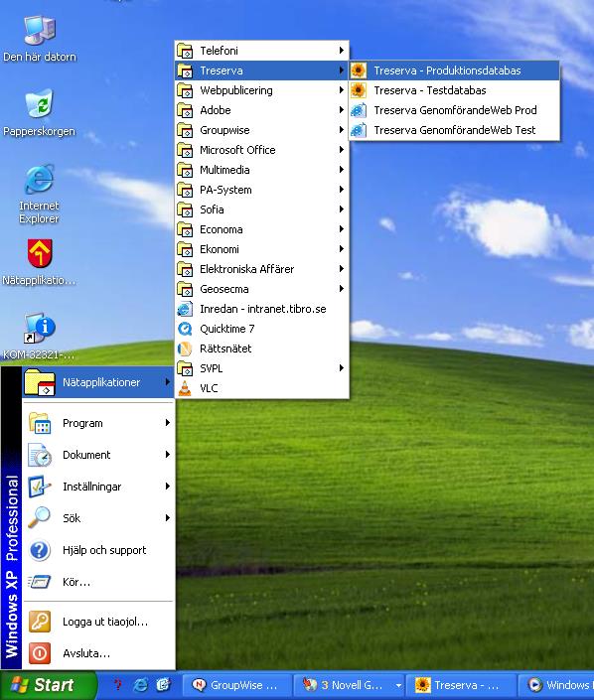Open Nätapplikatio... red shield desktop icon
The width and height of the screenshot is (594, 700).
coord(40,253)
